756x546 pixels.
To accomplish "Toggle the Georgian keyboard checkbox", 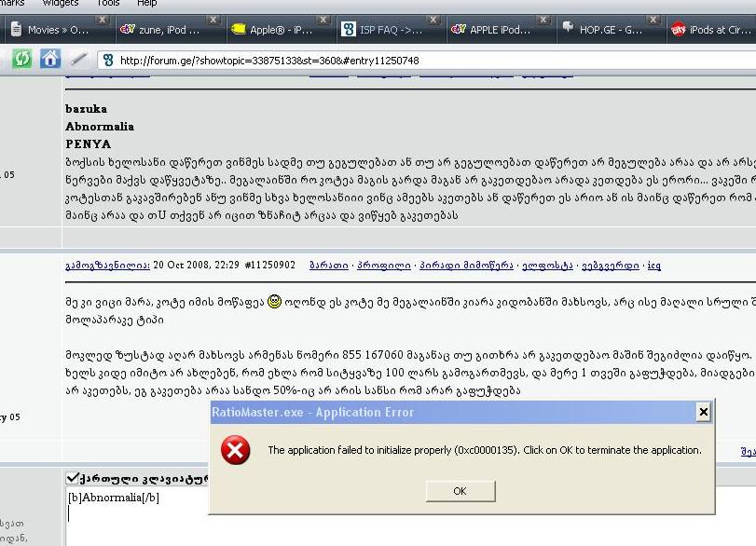I will pos(73,478).
